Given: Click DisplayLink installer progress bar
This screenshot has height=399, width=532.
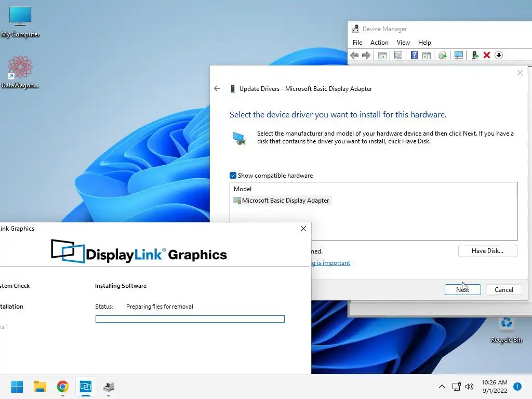Looking at the screenshot, I should point(190,319).
